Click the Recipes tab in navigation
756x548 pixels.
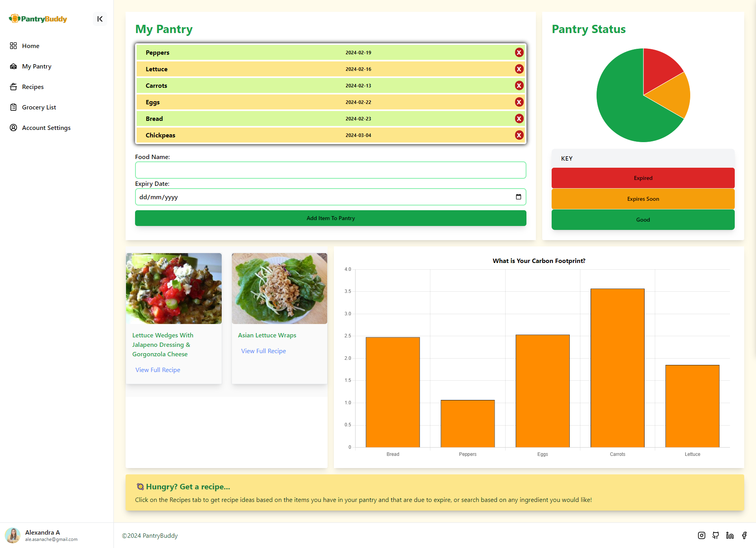(x=32, y=86)
